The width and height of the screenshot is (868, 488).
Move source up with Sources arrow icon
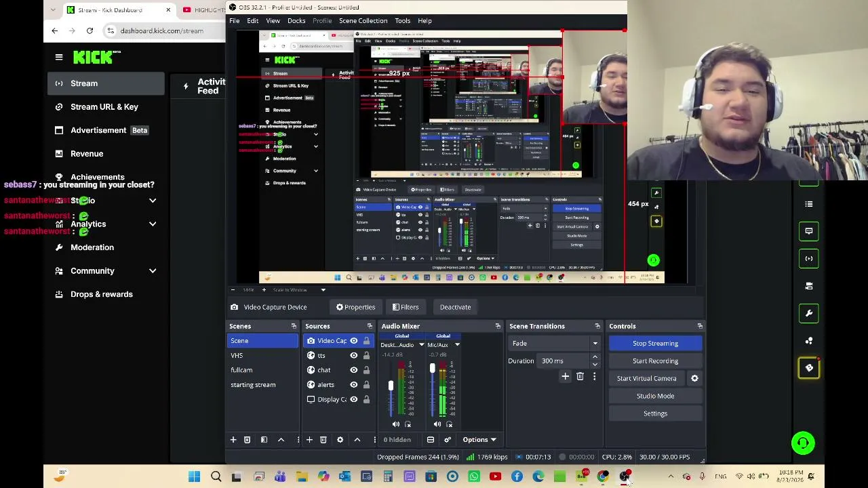[x=357, y=440]
